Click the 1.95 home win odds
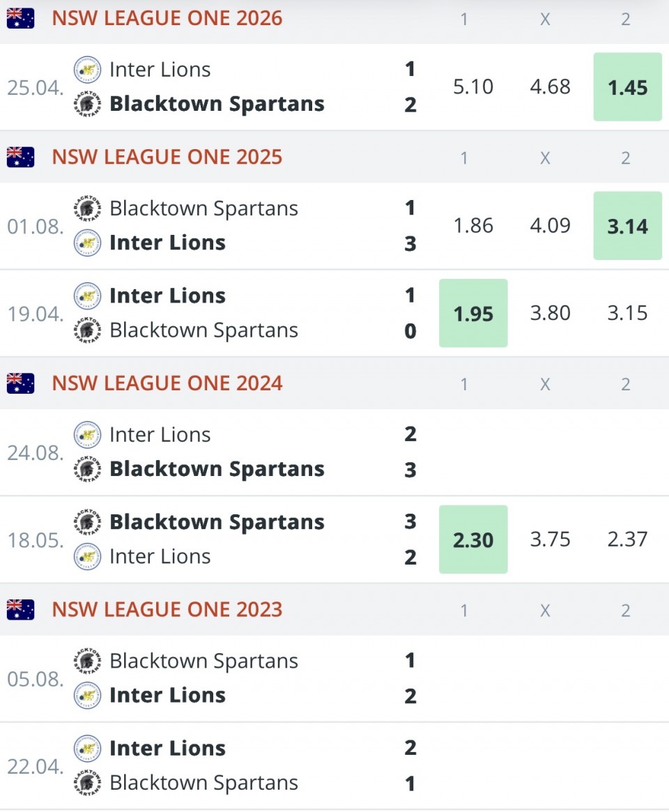 click(473, 314)
